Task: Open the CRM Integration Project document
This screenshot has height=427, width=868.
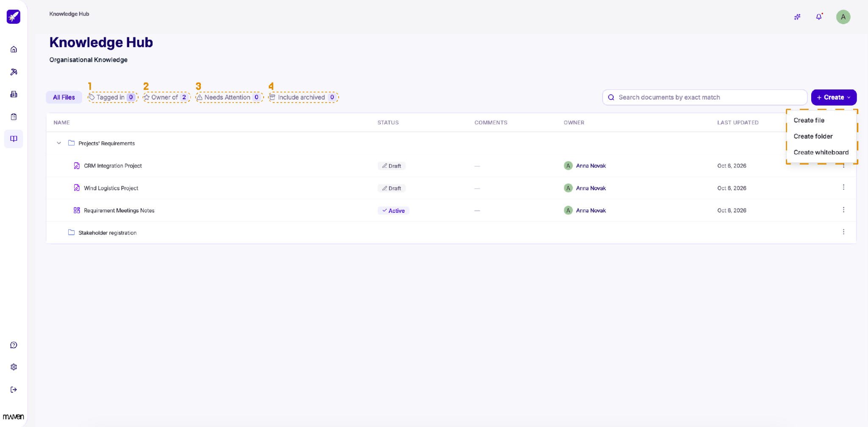Action: pyautogui.click(x=113, y=166)
